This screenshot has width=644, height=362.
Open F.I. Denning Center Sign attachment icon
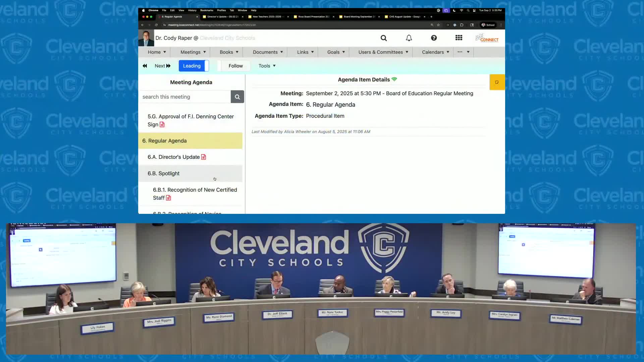[x=162, y=125]
